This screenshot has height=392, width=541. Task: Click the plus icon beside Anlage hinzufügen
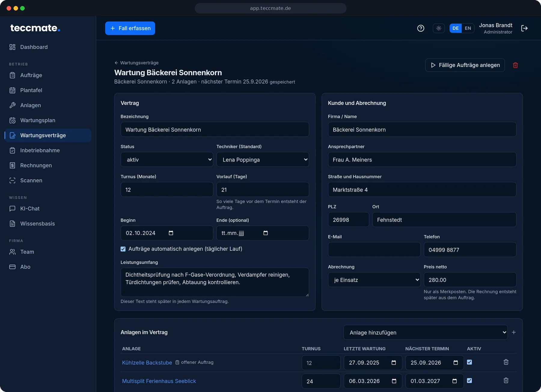coord(514,332)
